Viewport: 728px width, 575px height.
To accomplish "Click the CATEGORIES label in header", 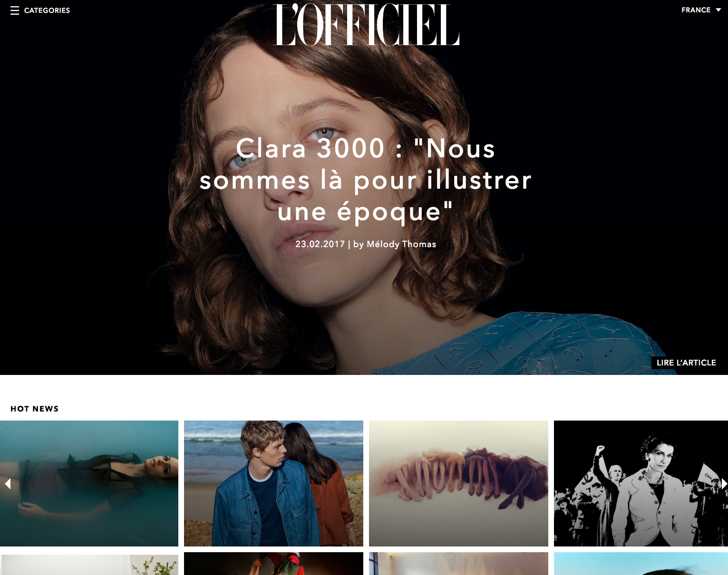I will click(47, 10).
